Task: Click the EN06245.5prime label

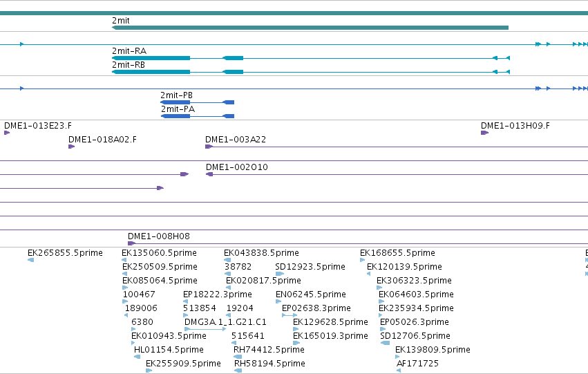Action: (x=311, y=294)
